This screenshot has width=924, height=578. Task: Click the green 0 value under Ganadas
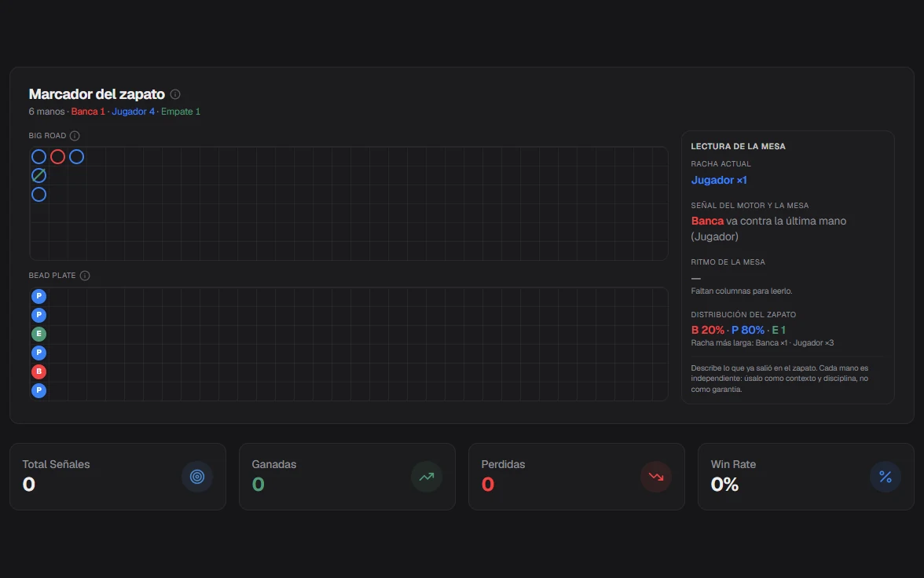pos(258,485)
